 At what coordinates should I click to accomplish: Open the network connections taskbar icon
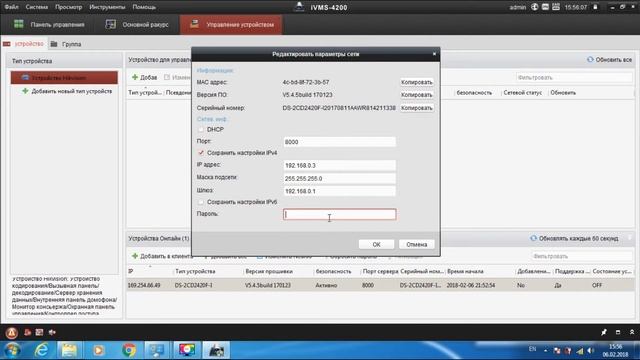[x=157, y=350]
